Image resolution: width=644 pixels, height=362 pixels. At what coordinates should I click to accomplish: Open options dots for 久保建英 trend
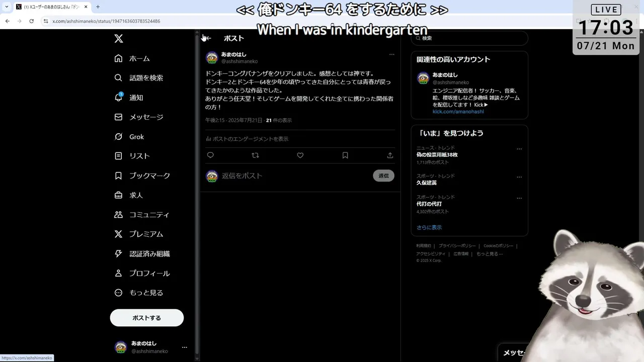[519, 177]
